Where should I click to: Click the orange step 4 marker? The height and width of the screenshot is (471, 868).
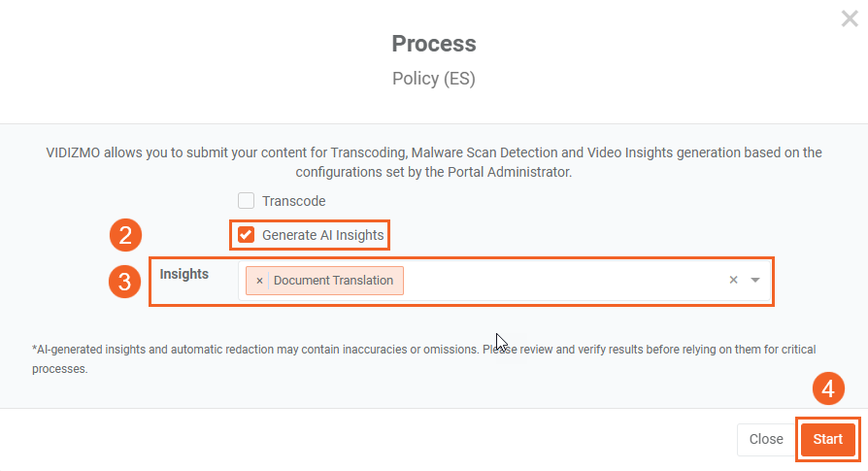827,389
